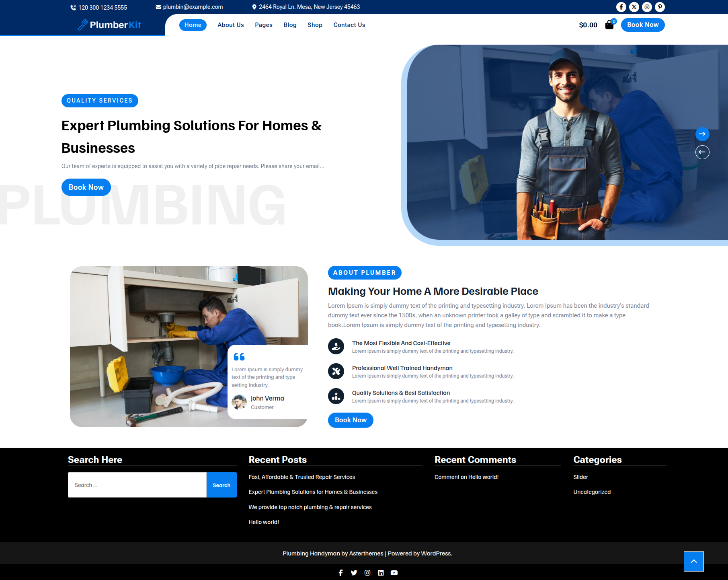Open the X (Twitter) icon in header
Image resolution: width=728 pixels, height=580 pixels.
(634, 7)
